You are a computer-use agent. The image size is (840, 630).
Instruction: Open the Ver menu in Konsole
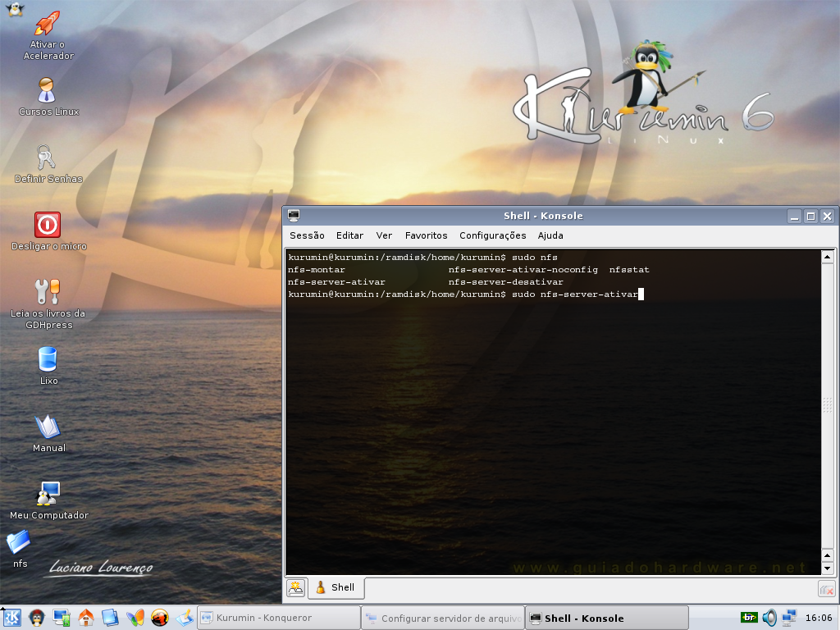tap(384, 235)
